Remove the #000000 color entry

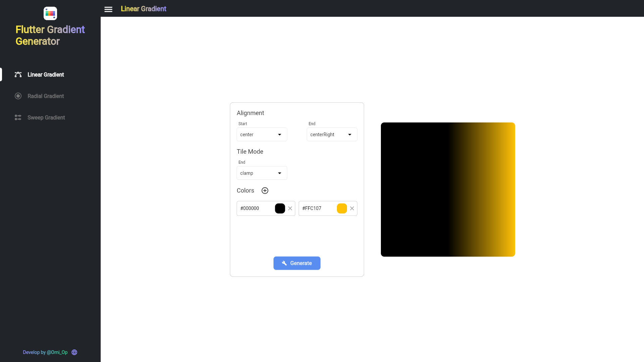(290, 208)
